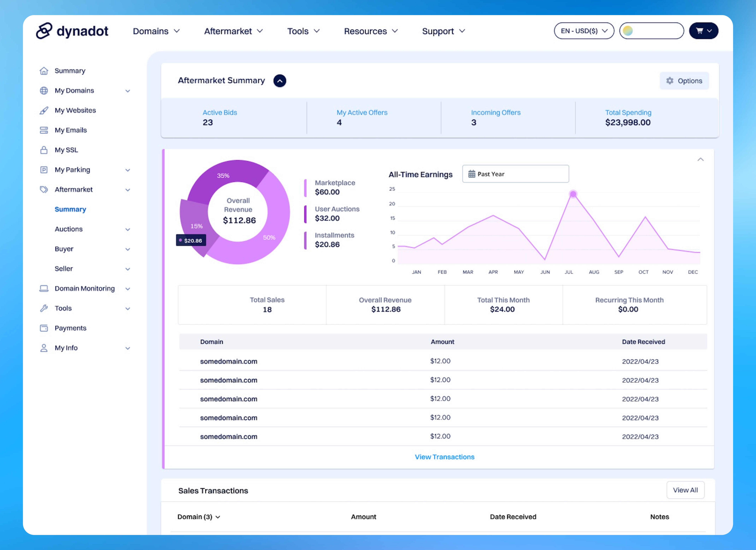The width and height of the screenshot is (756, 550).
Task: Click the Payments wallet icon
Action: [44, 328]
